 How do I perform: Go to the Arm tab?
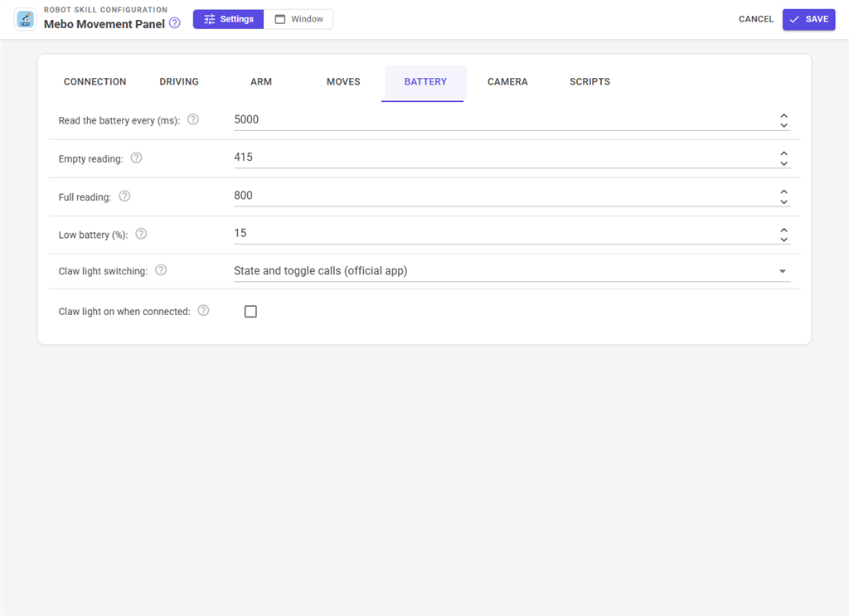261,82
